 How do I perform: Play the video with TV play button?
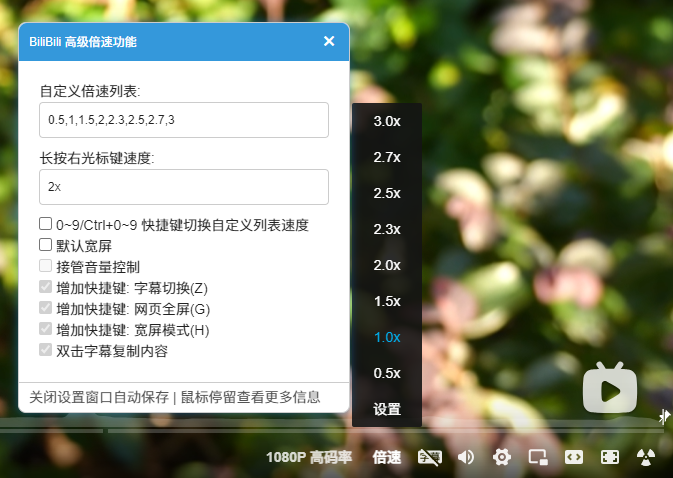coord(610,389)
